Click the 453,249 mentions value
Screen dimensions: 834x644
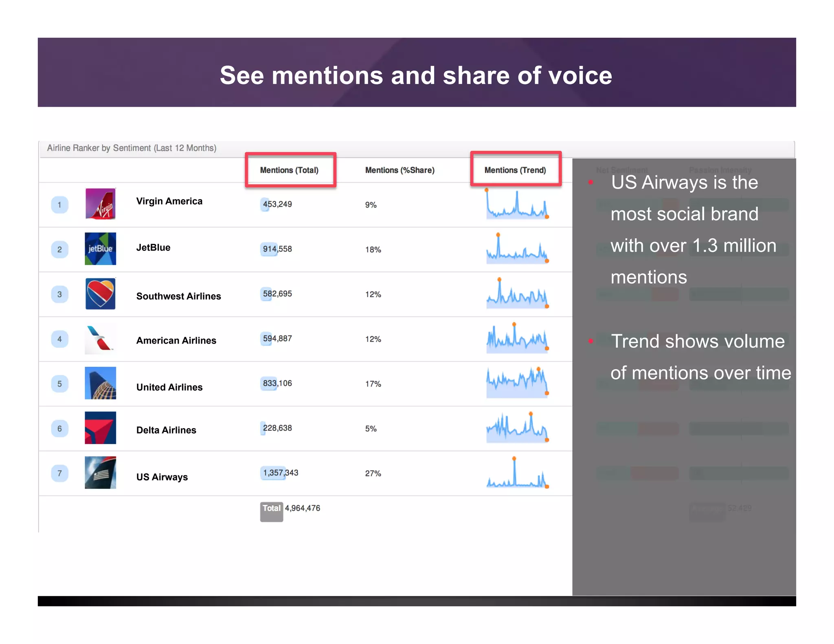[x=277, y=204]
